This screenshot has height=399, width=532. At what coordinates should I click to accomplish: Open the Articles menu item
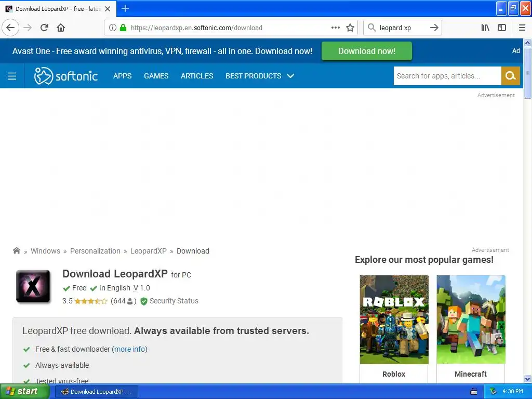197,76
